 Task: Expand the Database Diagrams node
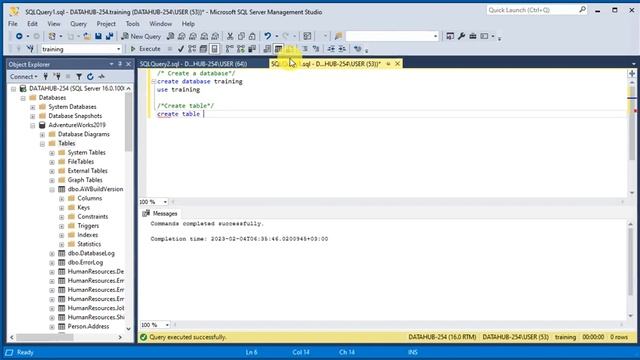[42, 134]
